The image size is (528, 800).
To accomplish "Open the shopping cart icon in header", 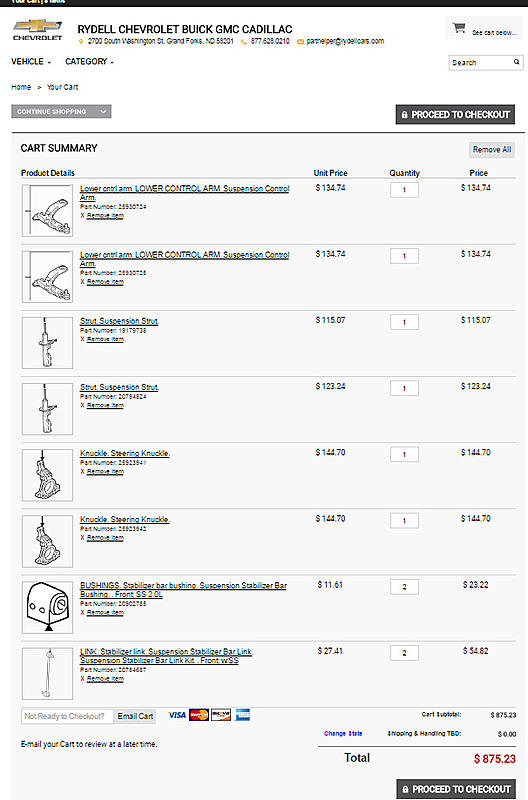I will (x=459, y=28).
